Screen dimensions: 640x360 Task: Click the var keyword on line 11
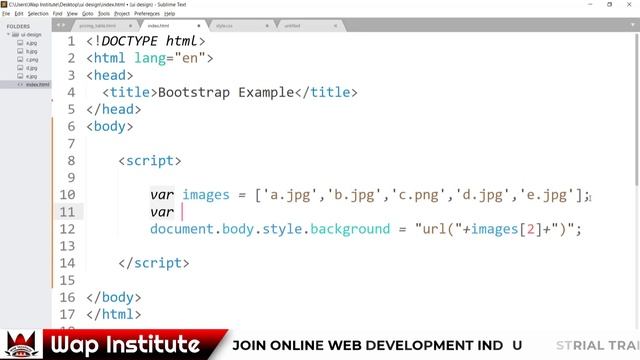162,212
